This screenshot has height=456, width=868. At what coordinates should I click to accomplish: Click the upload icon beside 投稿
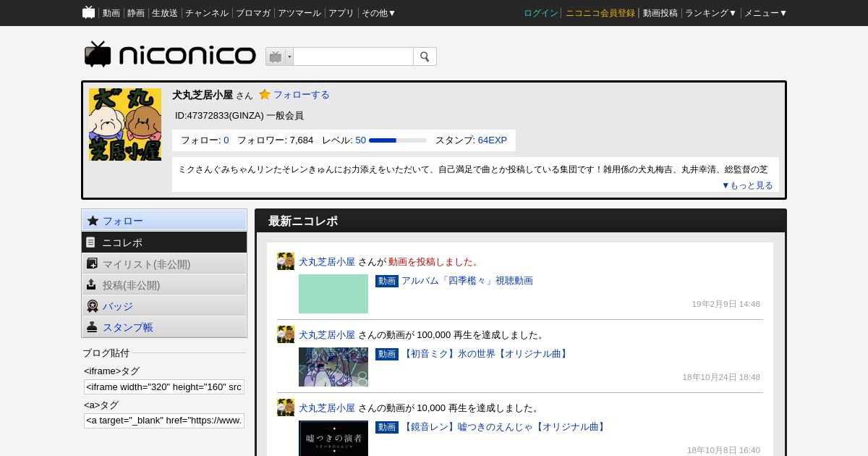91,284
